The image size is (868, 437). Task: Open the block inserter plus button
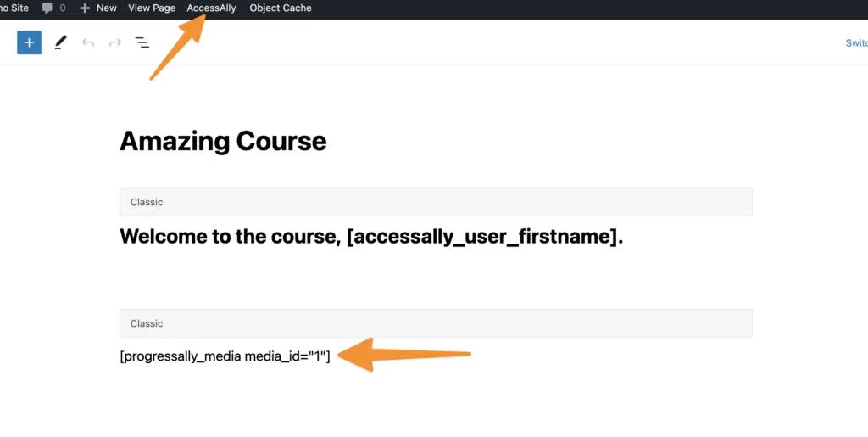(30, 42)
